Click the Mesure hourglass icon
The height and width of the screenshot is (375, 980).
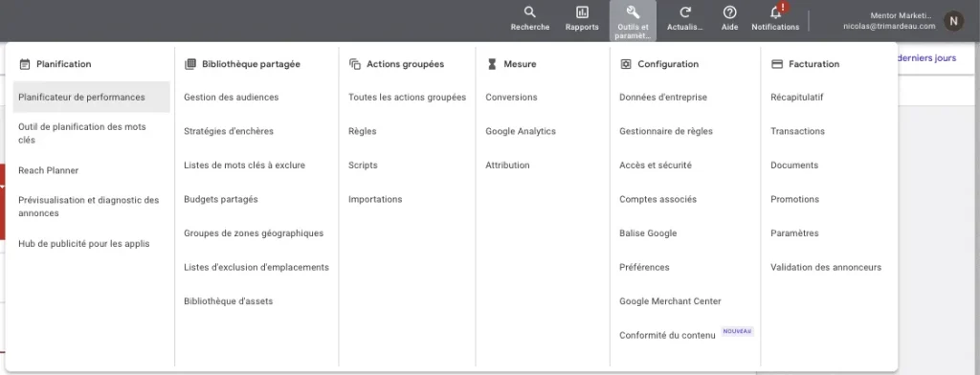[492, 64]
